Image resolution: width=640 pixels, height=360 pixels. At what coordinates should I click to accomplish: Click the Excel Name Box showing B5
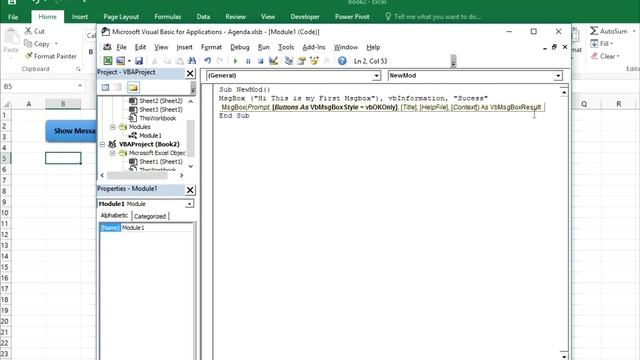[39, 87]
